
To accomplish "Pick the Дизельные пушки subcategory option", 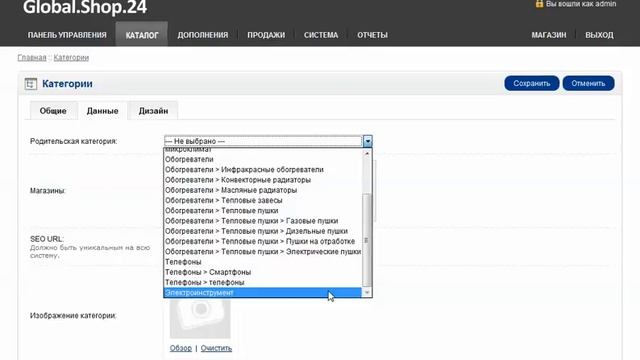I will (263, 231).
